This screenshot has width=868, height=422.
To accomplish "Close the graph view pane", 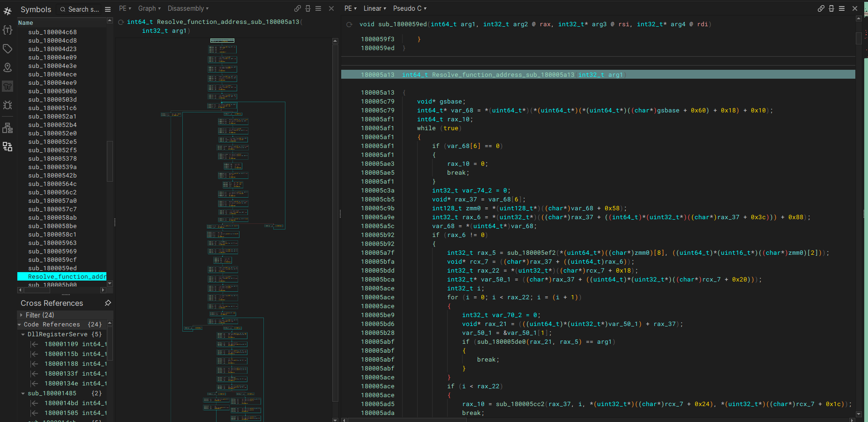I will point(331,8).
